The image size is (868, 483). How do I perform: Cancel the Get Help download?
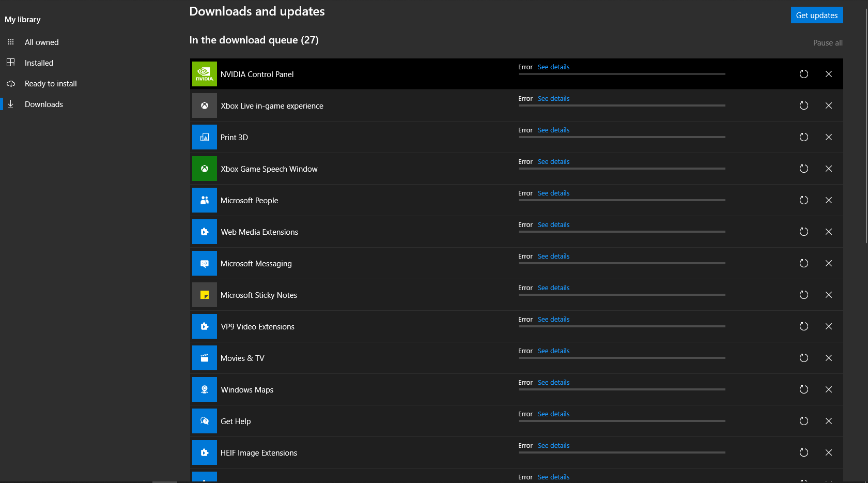pyautogui.click(x=829, y=421)
